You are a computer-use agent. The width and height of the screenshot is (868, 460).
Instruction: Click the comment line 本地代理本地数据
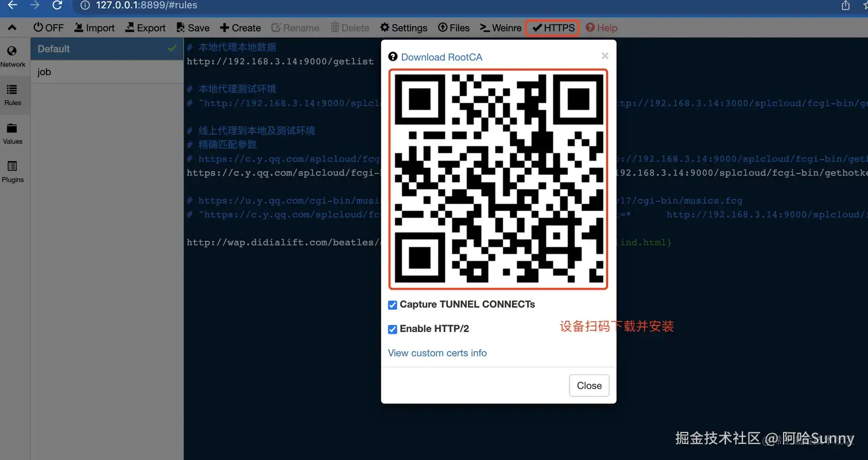tap(231, 47)
